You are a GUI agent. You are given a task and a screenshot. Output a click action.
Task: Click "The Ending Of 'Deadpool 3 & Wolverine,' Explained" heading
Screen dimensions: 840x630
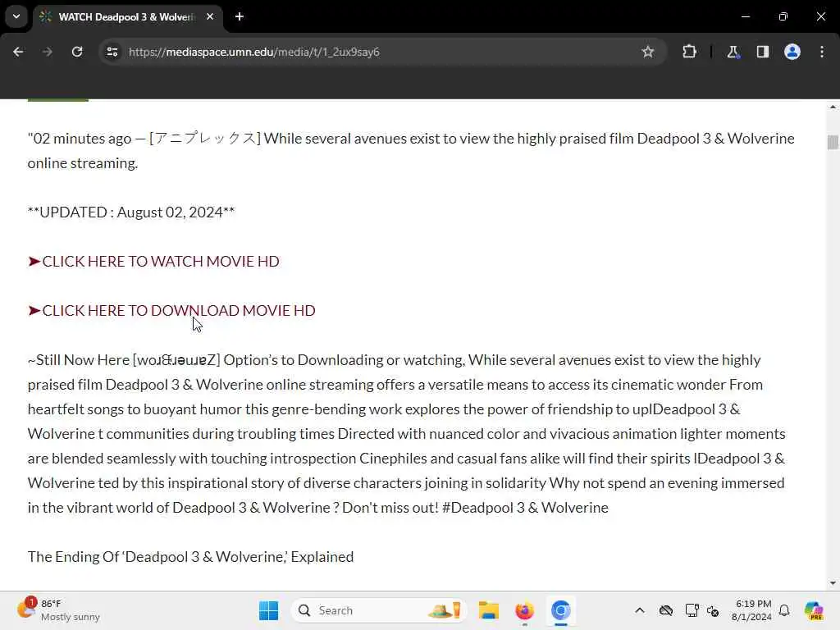tap(190, 557)
